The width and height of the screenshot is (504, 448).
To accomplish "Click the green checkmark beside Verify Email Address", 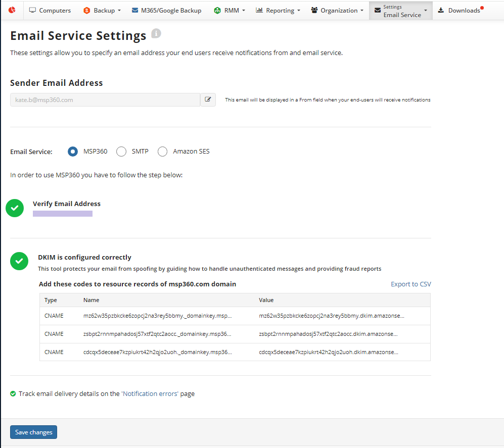I will tap(15, 208).
